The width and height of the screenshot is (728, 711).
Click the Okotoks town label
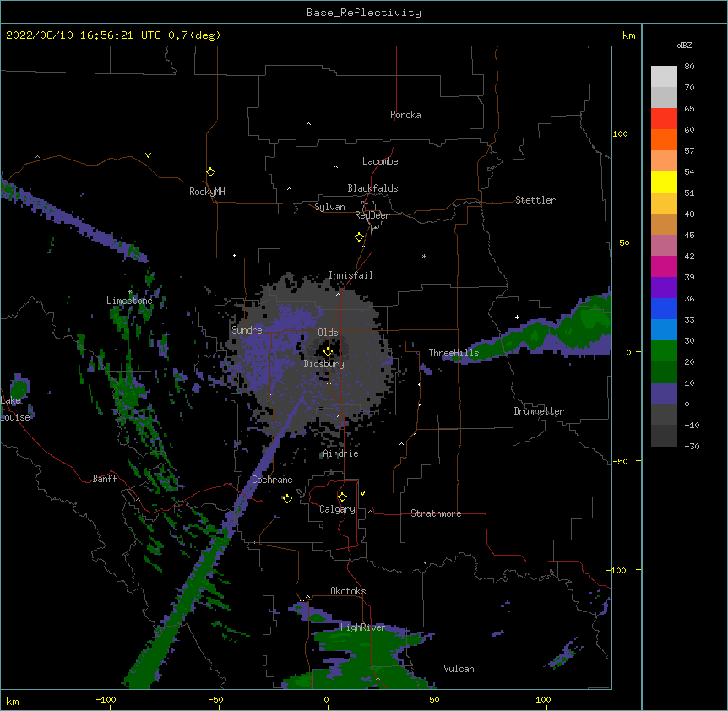coord(348,591)
